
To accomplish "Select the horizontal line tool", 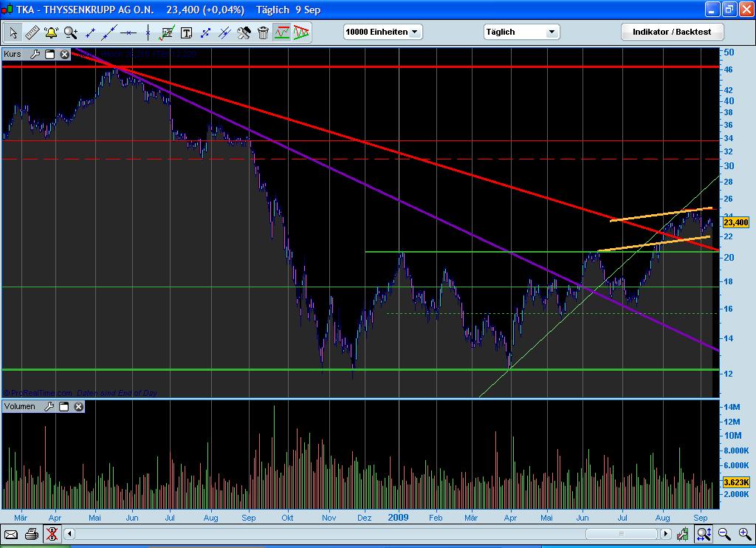I will (128, 32).
